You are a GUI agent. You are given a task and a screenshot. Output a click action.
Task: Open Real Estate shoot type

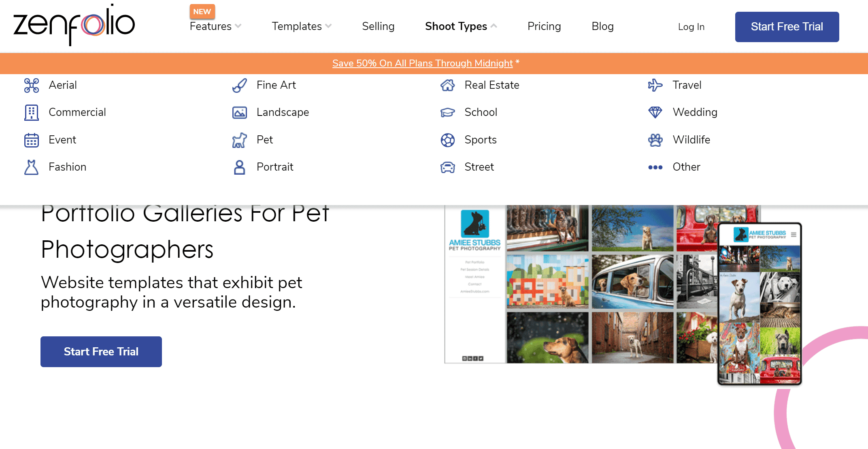click(492, 85)
